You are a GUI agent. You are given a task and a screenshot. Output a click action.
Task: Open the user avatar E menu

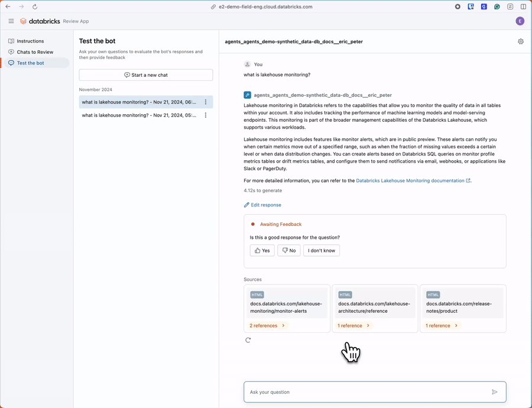coord(520,21)
